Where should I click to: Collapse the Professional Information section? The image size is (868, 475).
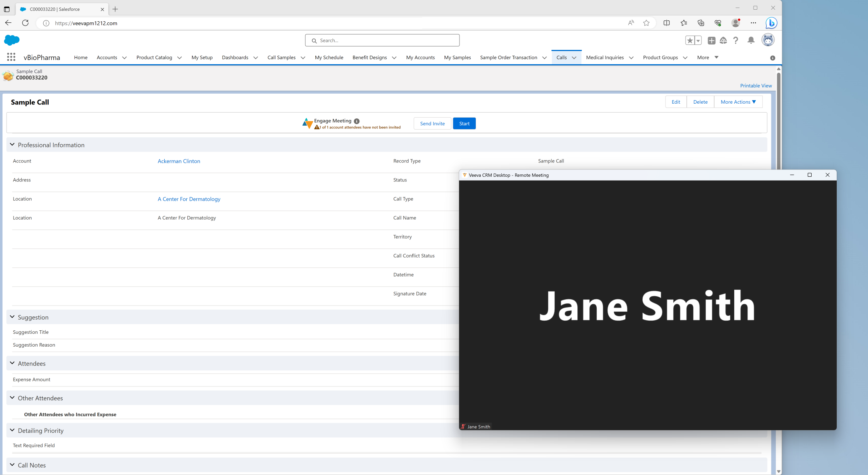pos(12,145)
